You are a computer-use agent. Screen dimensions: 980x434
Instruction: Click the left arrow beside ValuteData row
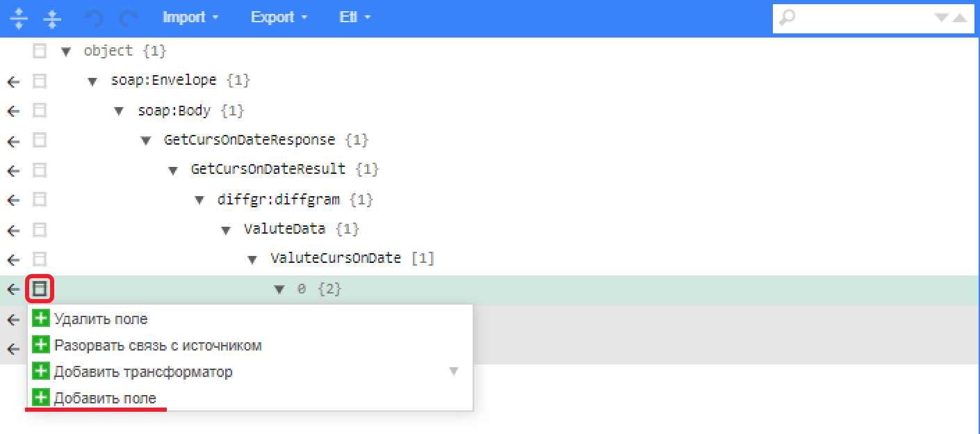point(13,230)
